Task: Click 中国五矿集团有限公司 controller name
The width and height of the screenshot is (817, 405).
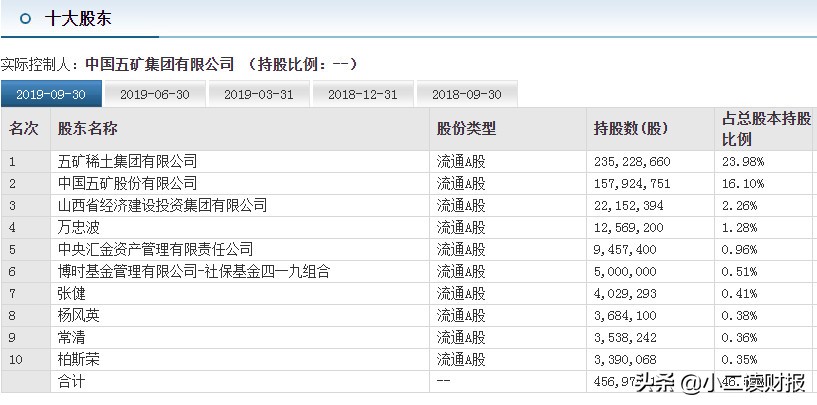Action: 160,65
